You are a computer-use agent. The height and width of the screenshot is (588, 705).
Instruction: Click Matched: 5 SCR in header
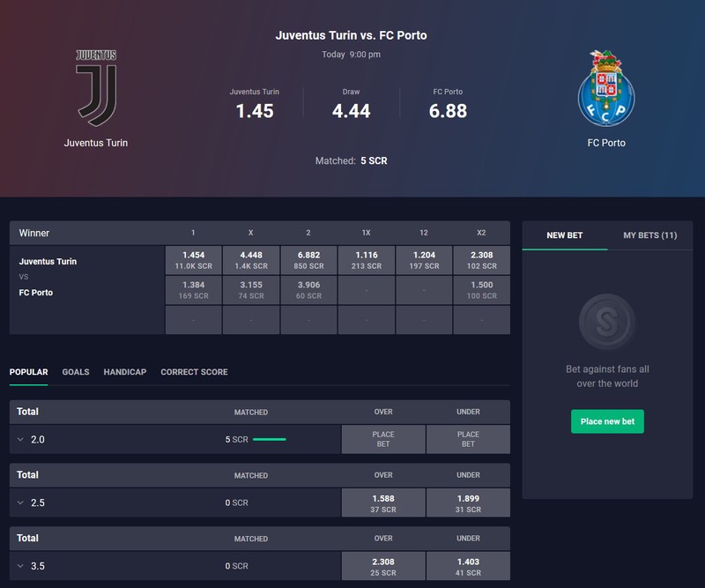(351, 160)
